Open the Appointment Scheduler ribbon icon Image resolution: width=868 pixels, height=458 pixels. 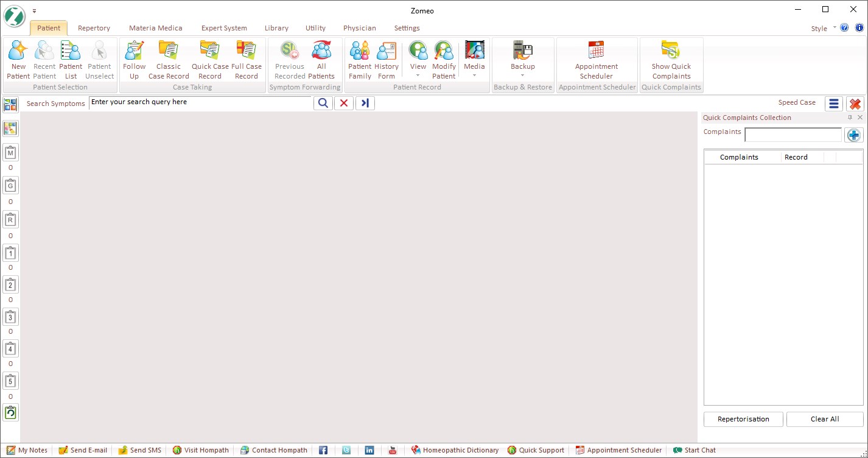597,60
